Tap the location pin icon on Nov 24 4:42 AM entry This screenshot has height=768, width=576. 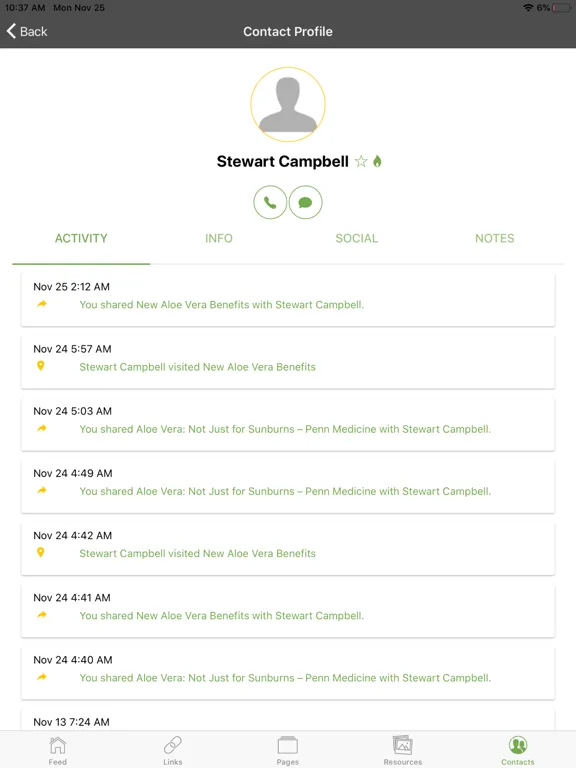[41, 552]
